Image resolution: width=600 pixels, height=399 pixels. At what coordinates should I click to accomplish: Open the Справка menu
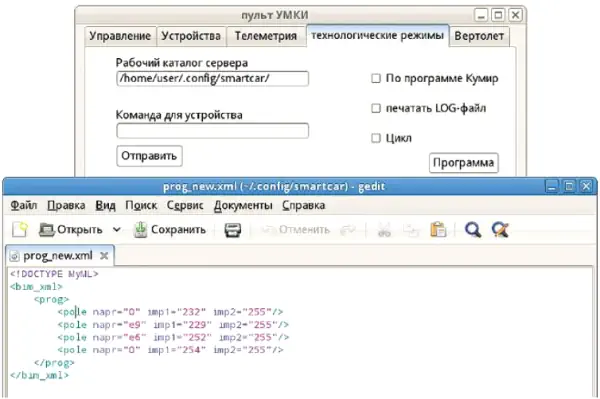(x=304, y=205)
